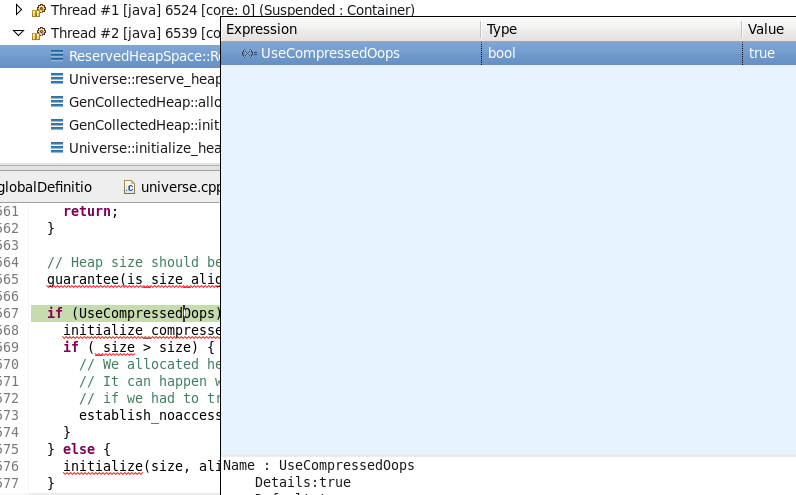The width and height of the screenshot is (796, 495).
Task: Click Thread #2 thread icon
Action: tap(39, 33)
